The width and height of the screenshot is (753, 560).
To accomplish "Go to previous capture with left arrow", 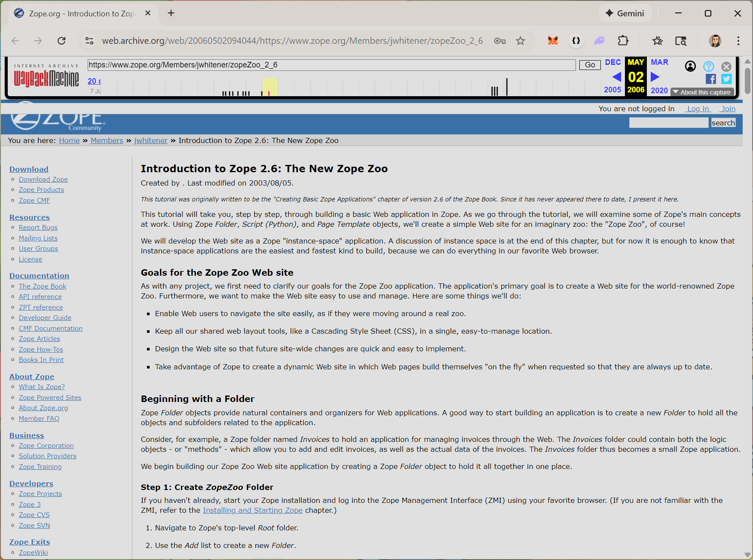I will coord(617,77).
